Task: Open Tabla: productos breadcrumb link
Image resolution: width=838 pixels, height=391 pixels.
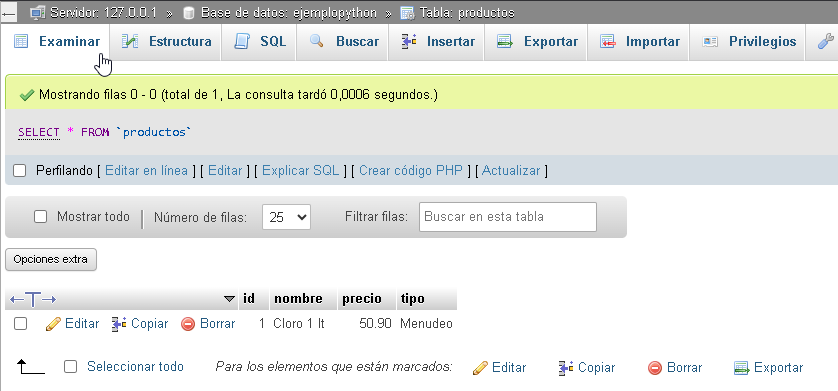Action: click(468, 13)
